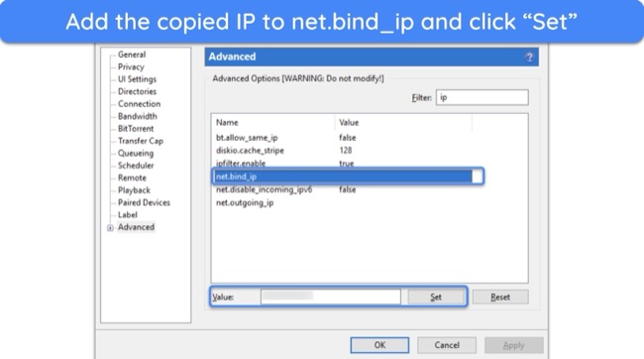The width and height of the screenshot is (644, 359).
Task: Select Playback category
Action: 134,190
